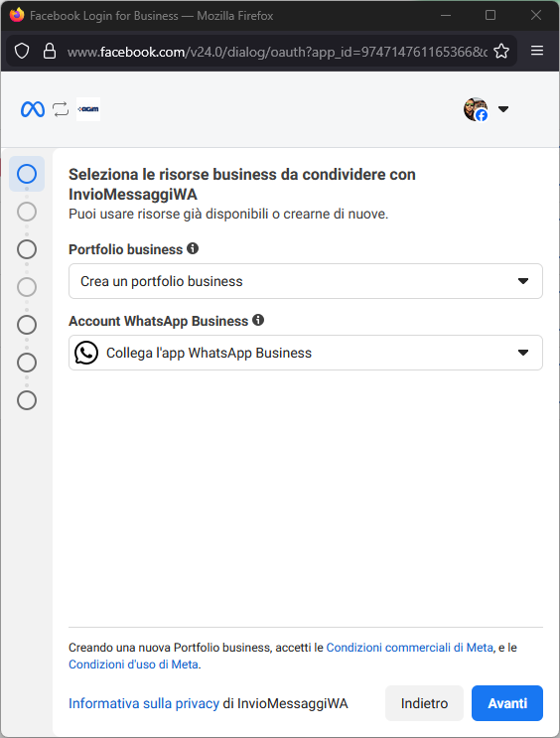Open the tracking protection shield icon
Screen dimensions: 560x738
coord(22,51)
